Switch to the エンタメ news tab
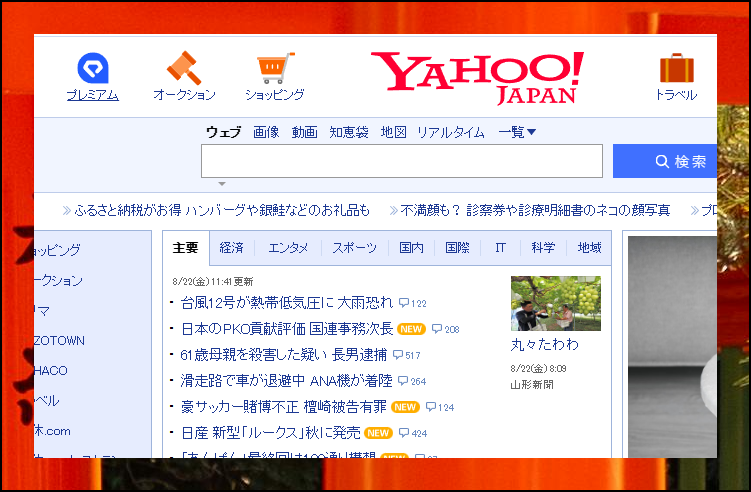The image size is (751, 492). pos(288,248)
